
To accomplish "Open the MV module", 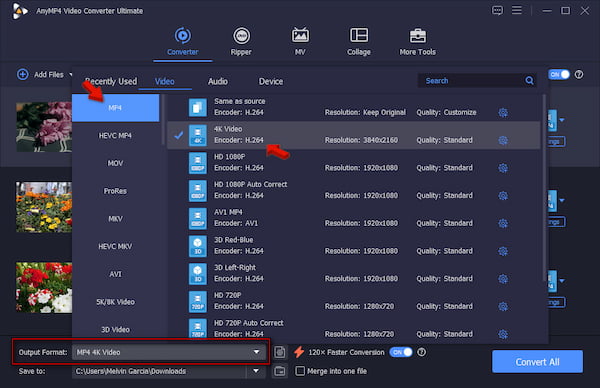I will [300, 42].
